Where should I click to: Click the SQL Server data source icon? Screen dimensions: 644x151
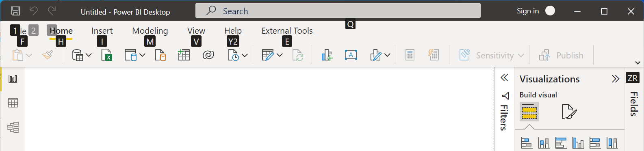(160, 55)
